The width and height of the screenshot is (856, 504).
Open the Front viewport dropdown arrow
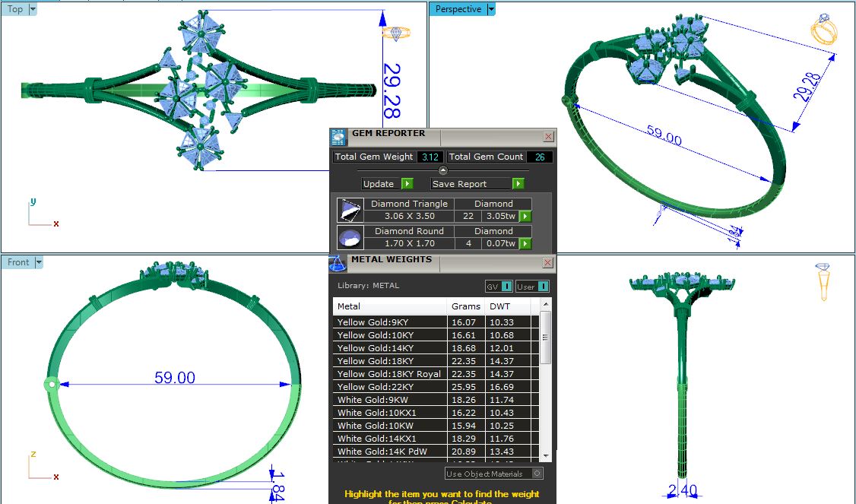point(39,262)
